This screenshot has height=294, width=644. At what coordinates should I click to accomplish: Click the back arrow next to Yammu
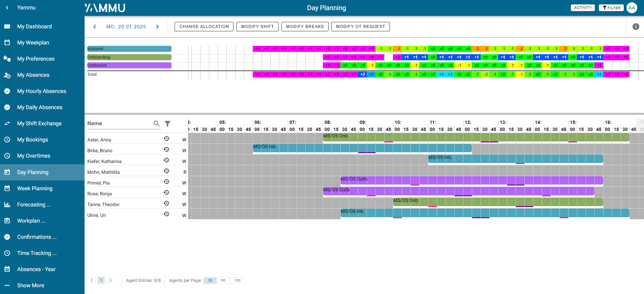(x=7, y=7)
